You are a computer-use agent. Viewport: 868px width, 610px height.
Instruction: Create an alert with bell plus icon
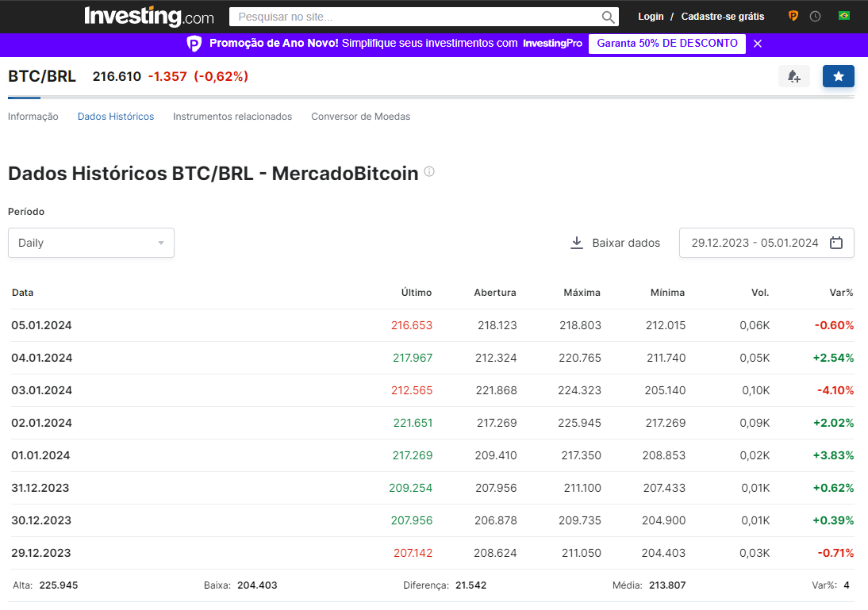(x=794, y=76)
